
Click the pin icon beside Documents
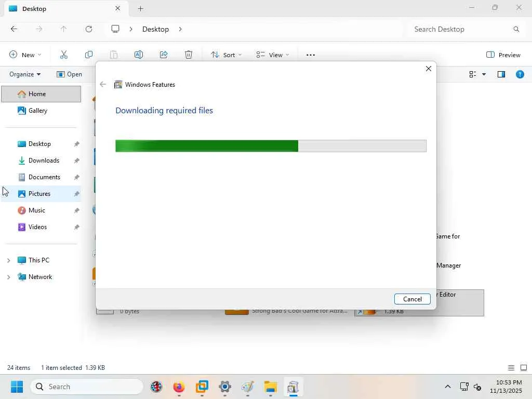click(77, 177)
